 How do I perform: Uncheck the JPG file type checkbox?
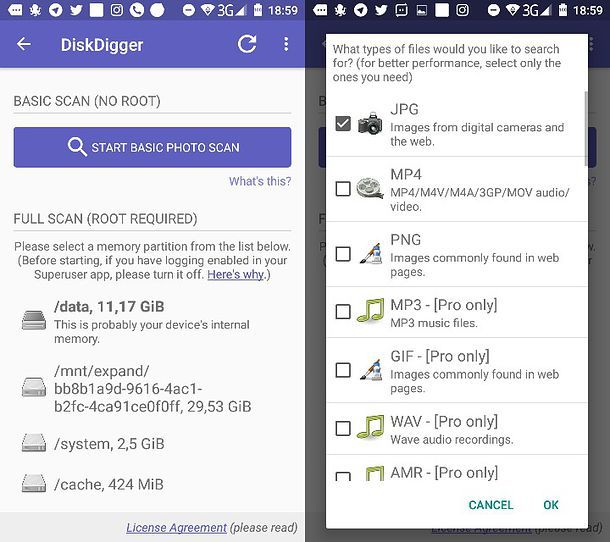pos(343,124)
